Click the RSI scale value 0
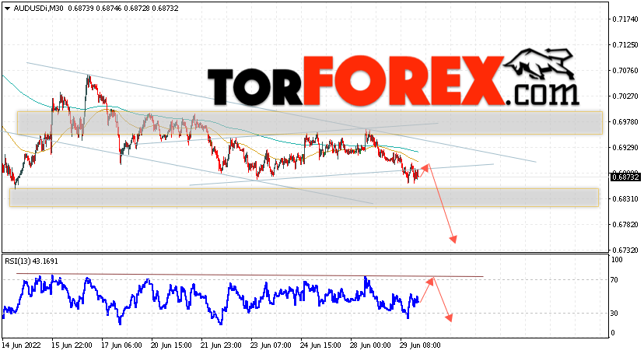Image resolution: width=644 pixels, height=354 pixels. click(x=613, y=333)
